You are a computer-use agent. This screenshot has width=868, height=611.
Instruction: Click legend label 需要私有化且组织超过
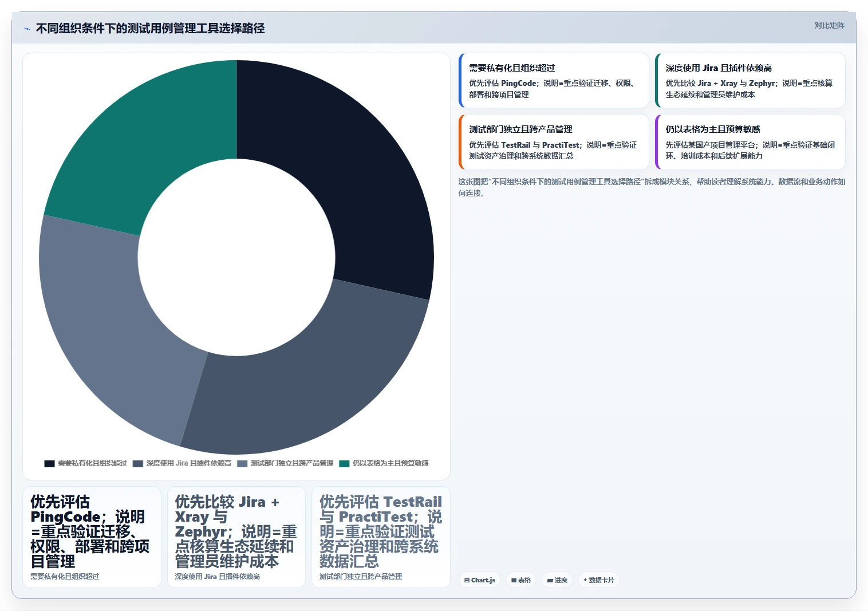click(x=92, y=463)
